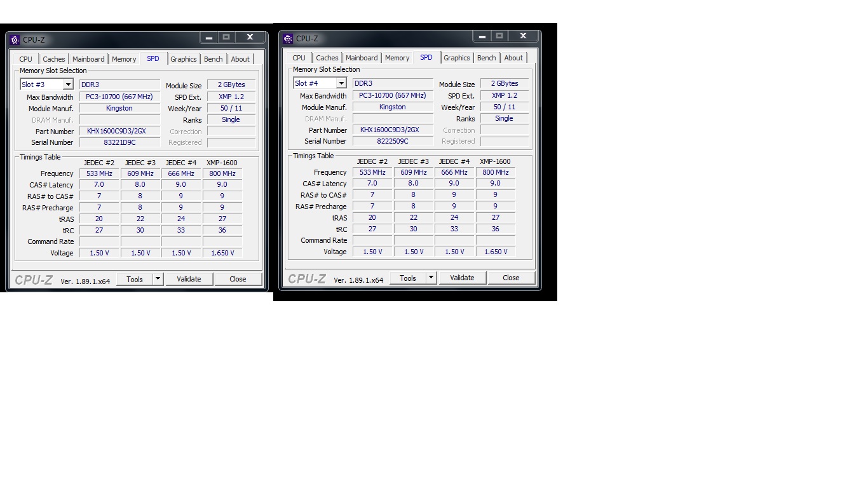
Task: Click XMP-1600 column header in Slot #4 window
Action: tap(495, 161)
